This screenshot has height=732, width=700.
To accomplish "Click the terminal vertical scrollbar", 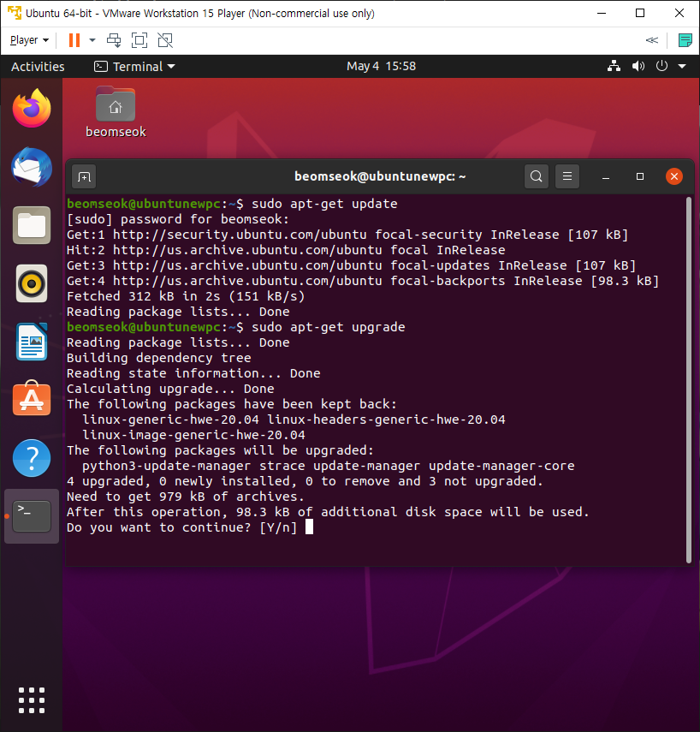I will (689, 380).
